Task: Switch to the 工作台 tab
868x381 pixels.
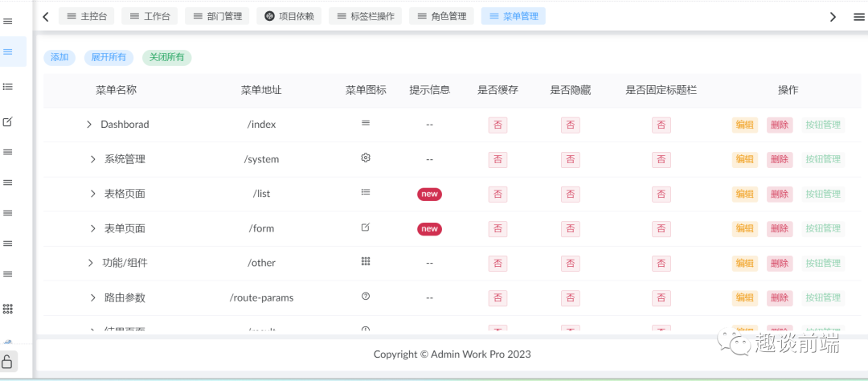Action: click(x=149, y=17)
